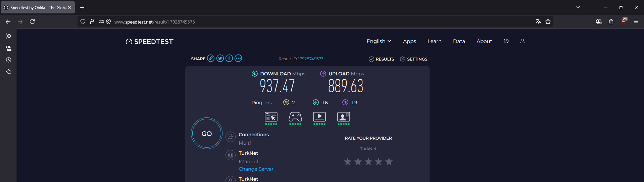Open the extensions puzzle icon
The width and height of the screenshot is (644, 182).
click(x=611, y=22)
